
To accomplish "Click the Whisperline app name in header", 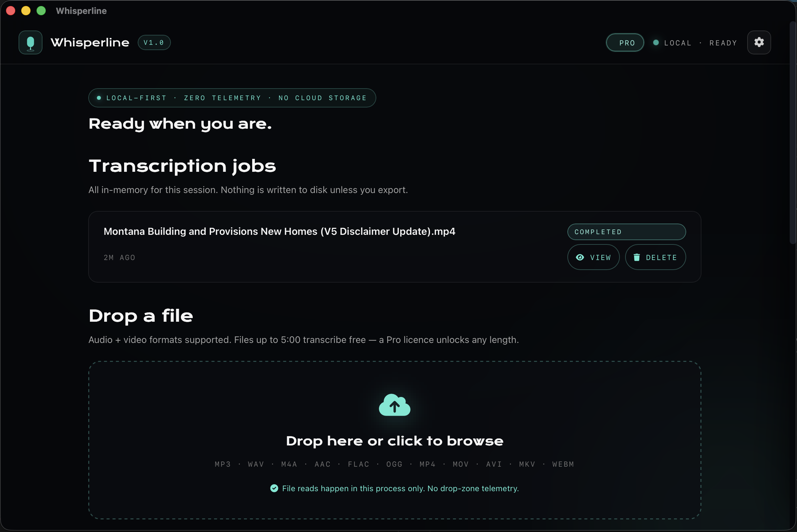I will coord(90,42).
